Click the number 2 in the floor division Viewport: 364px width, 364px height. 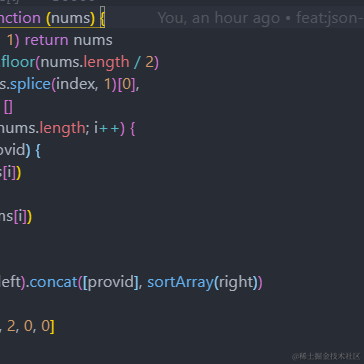pos(150,62)
